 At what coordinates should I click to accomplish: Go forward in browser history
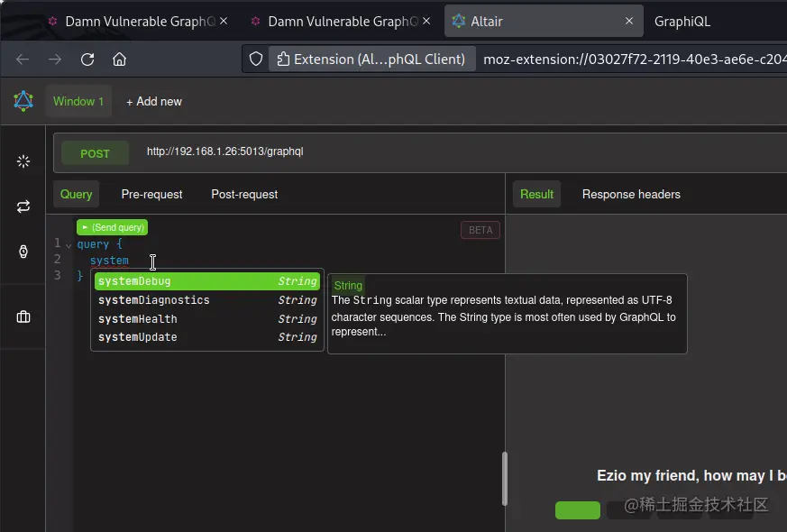click(55, 60)
